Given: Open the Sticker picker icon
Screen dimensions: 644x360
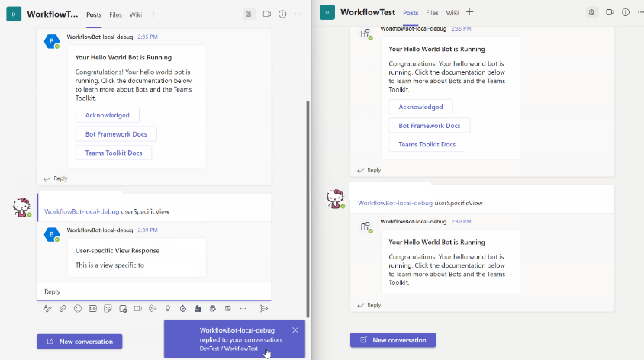Looking at the screenshot, I should tap(108, 309).
